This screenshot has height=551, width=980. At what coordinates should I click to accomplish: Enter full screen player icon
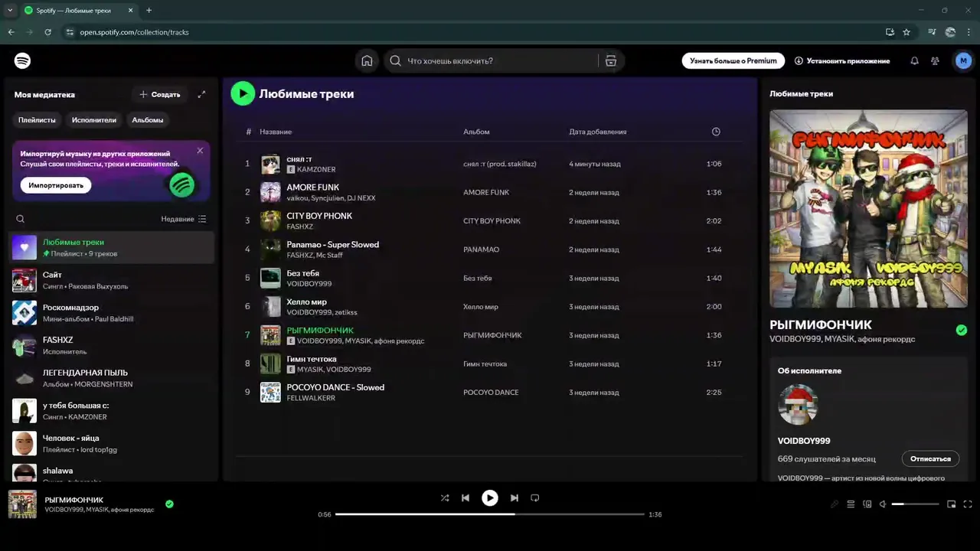[x=968, y=504]
